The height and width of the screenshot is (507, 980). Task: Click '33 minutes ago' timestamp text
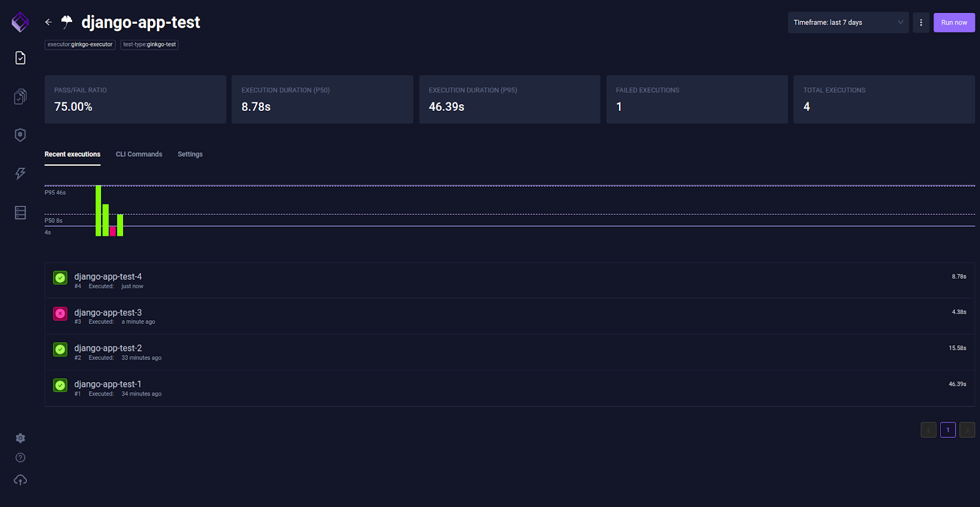pyautogui.click(x=141, y=358)
